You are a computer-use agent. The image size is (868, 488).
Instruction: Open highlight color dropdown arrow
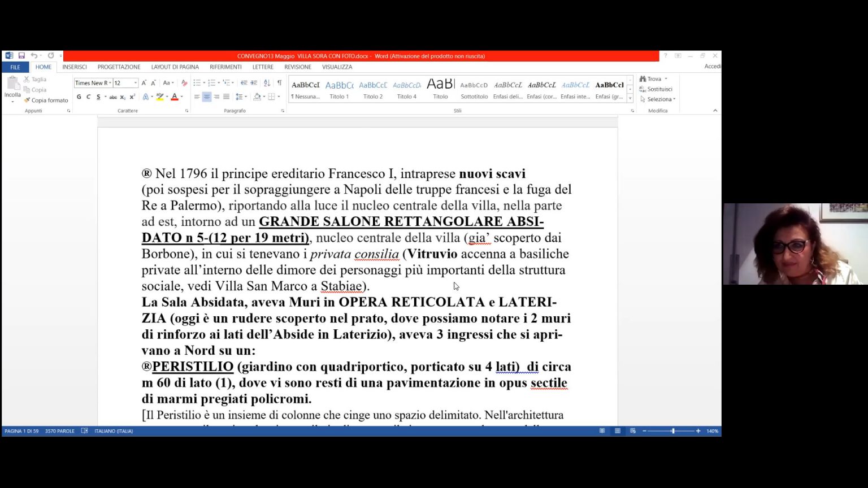tap(167, 97)
